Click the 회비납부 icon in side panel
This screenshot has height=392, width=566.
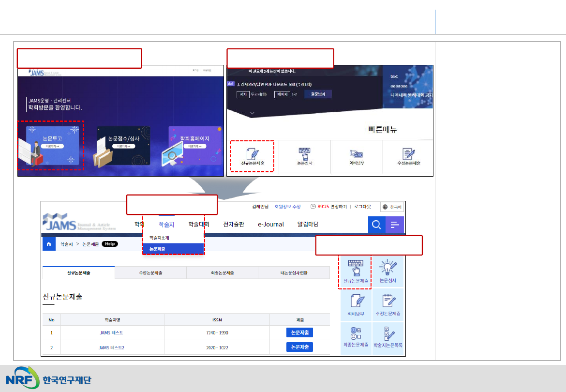click(355, 304)
